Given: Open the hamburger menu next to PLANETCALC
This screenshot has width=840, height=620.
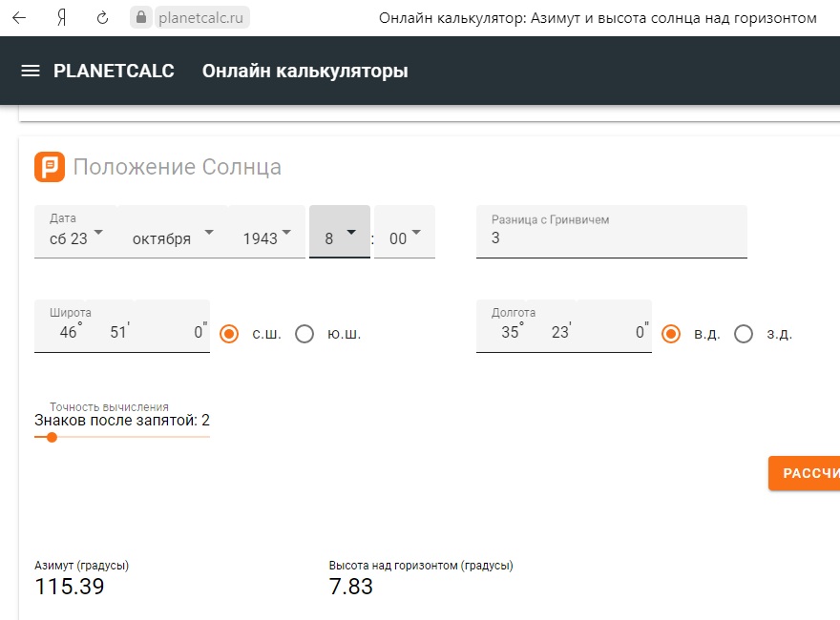Looking at the screenshot, I should point(31,71).
